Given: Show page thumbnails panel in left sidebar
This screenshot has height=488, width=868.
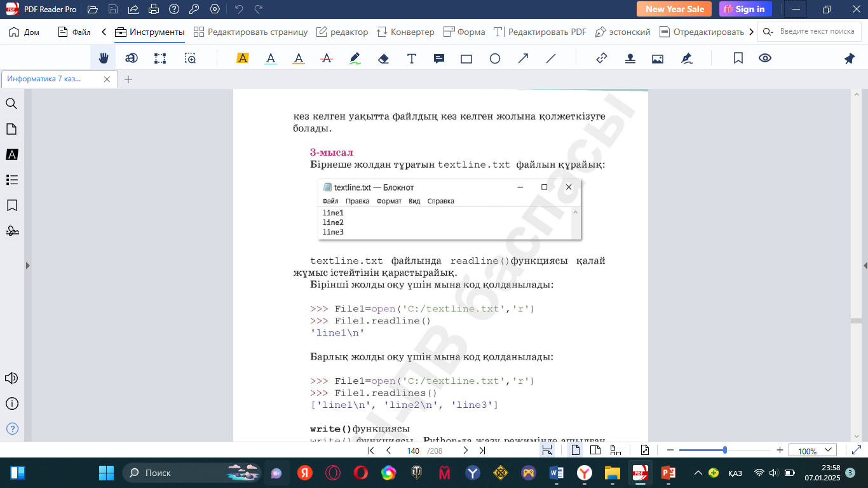Looking at the screenshot, I should click(11, 129).
